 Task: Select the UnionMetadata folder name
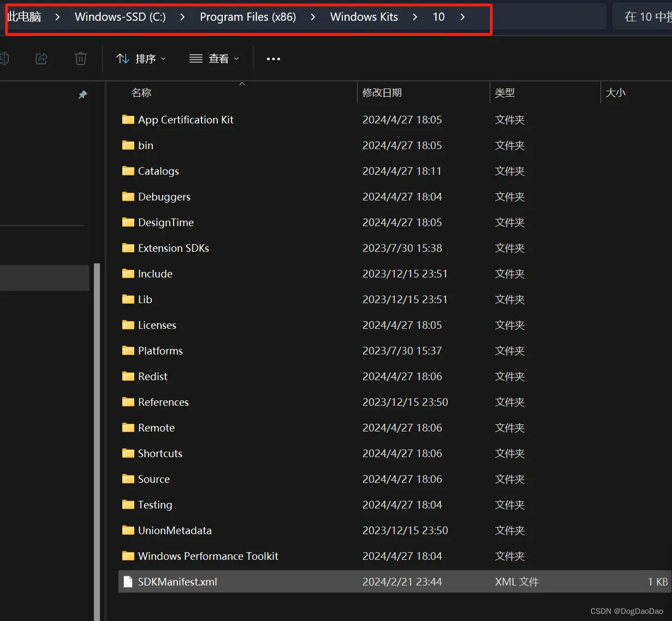[175, 530]
